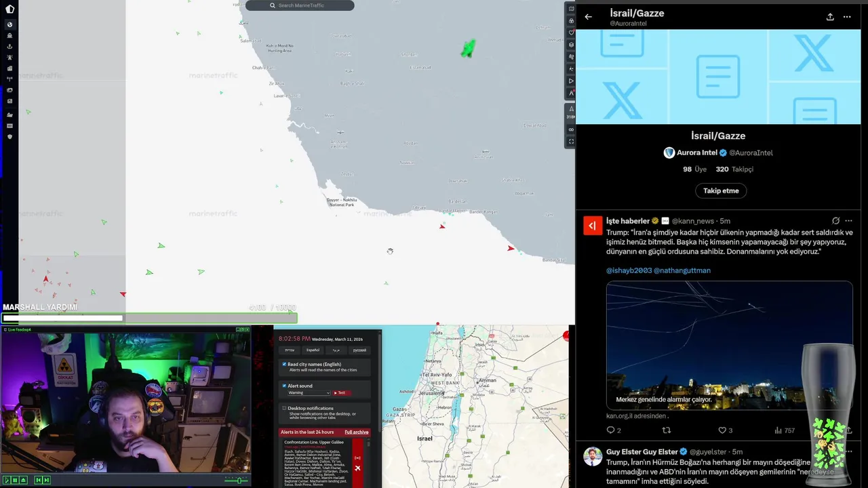Click the pause button in Live Feed player
The image size is (868, 488).
tap(15, 480)
